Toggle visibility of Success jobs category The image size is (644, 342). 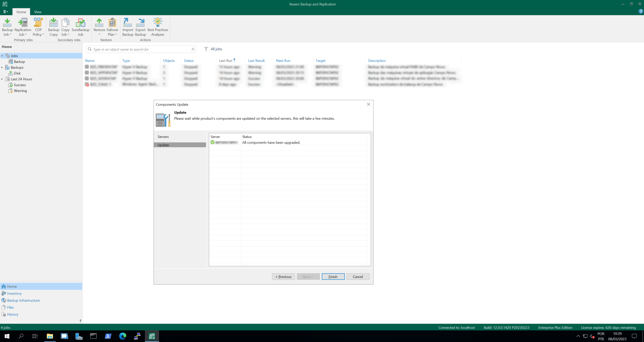[20, 85]
